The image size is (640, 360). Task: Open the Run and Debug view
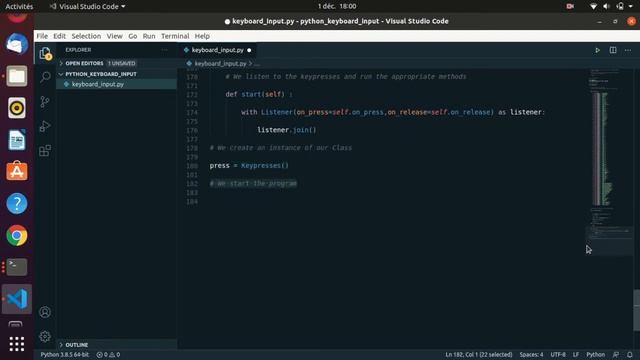(45, 126)
